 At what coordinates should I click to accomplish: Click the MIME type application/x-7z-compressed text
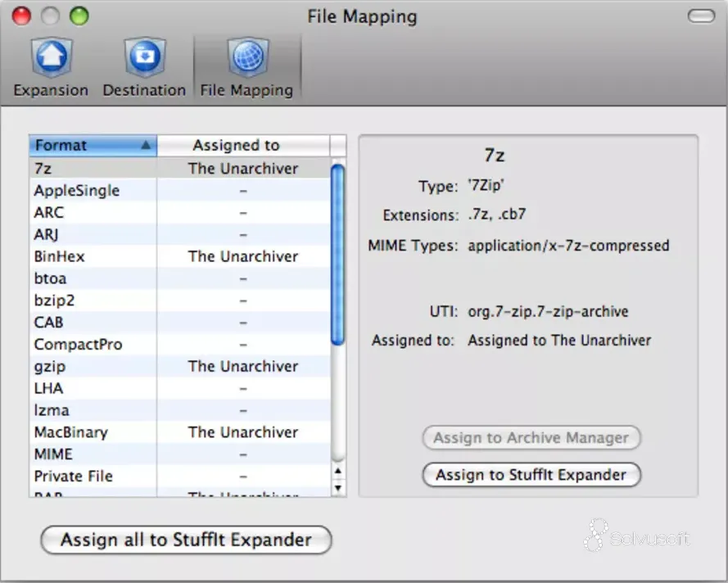pyautogui.click(x=569, y=246)
